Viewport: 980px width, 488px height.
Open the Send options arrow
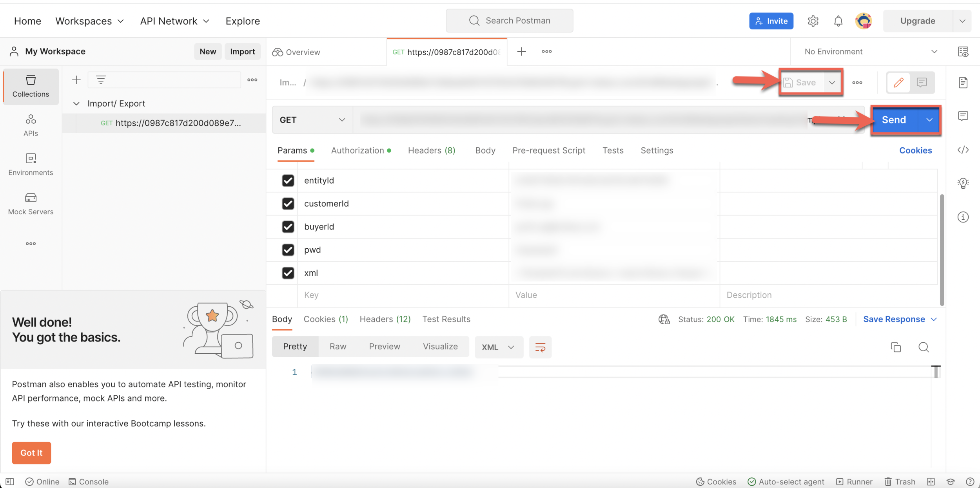(929, 120)
